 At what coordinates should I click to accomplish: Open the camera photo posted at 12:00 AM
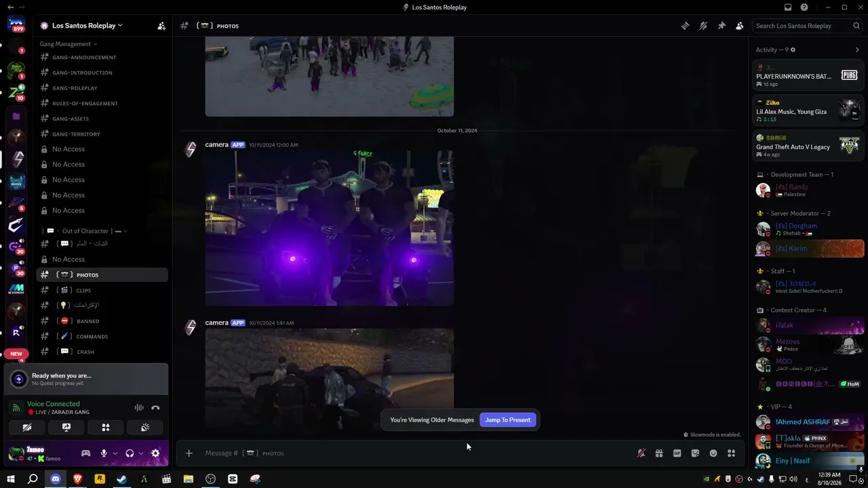(330, 228)
